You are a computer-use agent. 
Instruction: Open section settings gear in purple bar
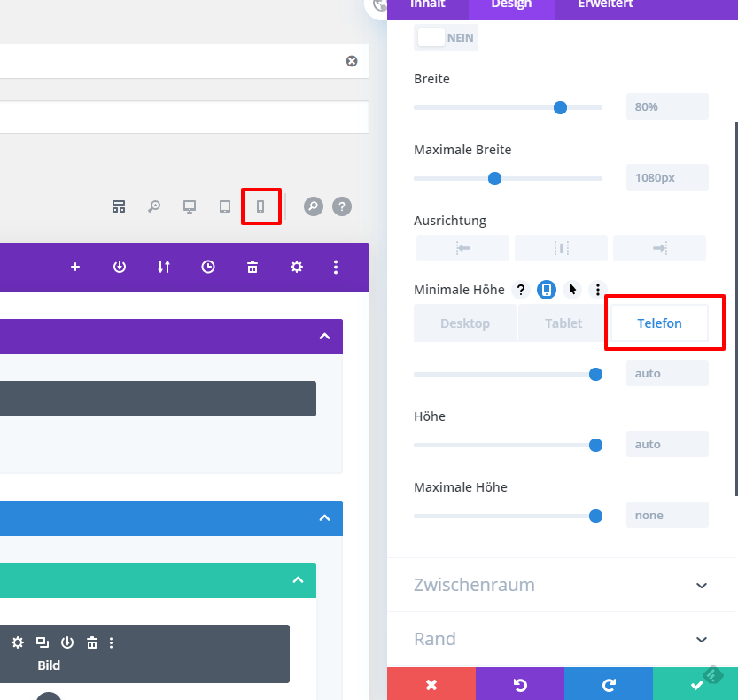click(x=297, y=267)
